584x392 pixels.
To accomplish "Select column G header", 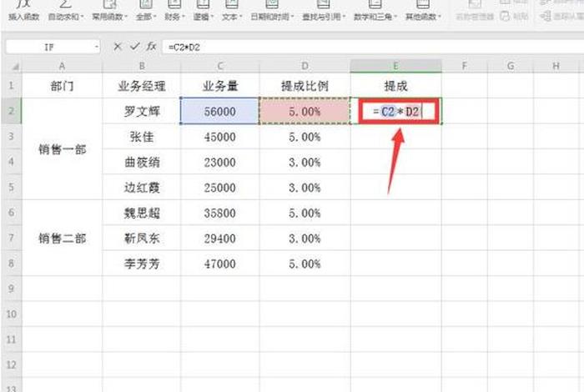I will (511, 66).
